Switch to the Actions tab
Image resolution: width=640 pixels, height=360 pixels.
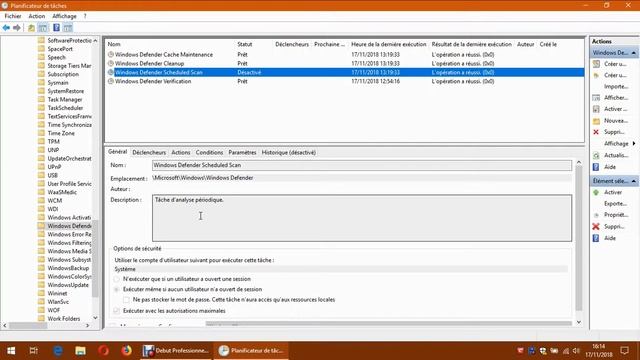click(x=181, y=152)
